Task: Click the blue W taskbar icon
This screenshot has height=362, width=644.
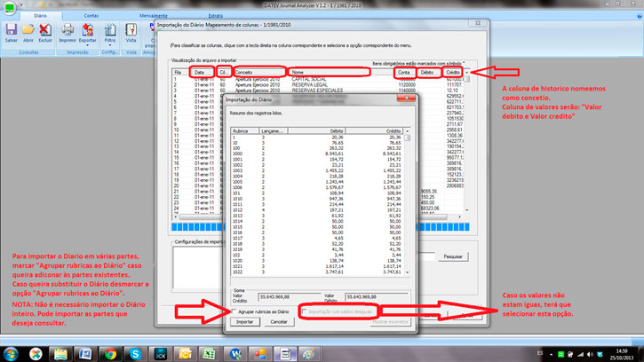Action: (x=235, y=354)
